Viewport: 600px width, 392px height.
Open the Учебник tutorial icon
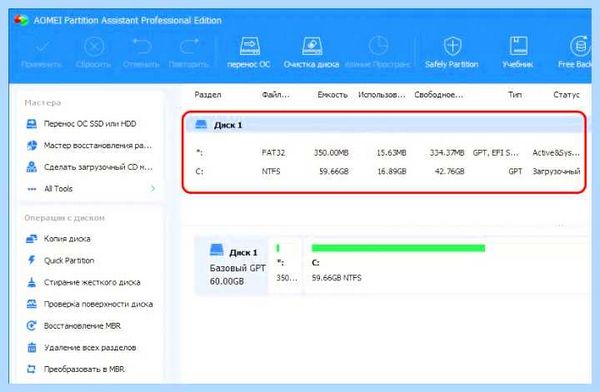point(518,53)
